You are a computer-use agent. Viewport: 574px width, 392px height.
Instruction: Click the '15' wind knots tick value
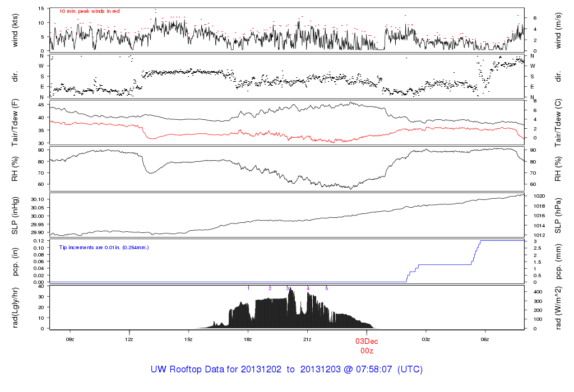pos(41,8)
